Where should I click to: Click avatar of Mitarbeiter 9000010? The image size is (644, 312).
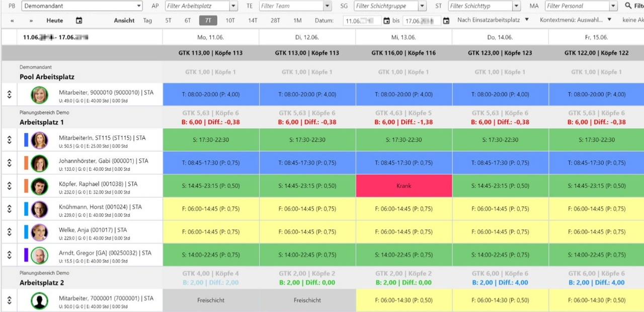click(x=39, y=95)
